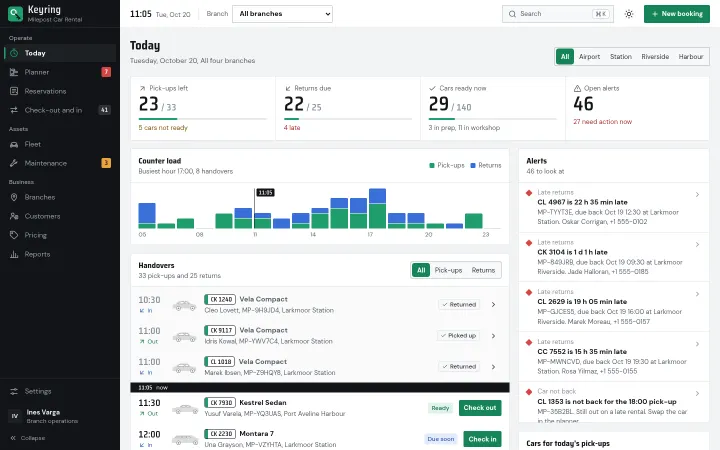Screen dimensions: 720x450
Task: Click the Pick-ups left progress bar
Action: click(202, 119)
